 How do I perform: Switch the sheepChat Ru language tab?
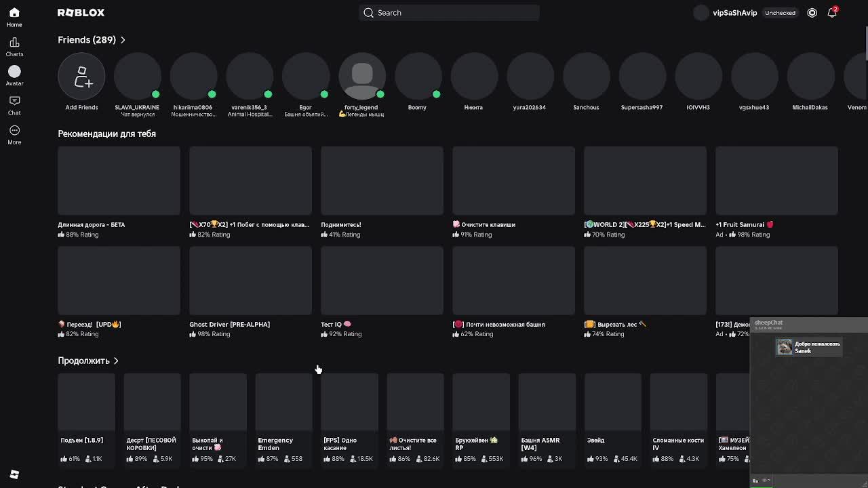(755, 481)
